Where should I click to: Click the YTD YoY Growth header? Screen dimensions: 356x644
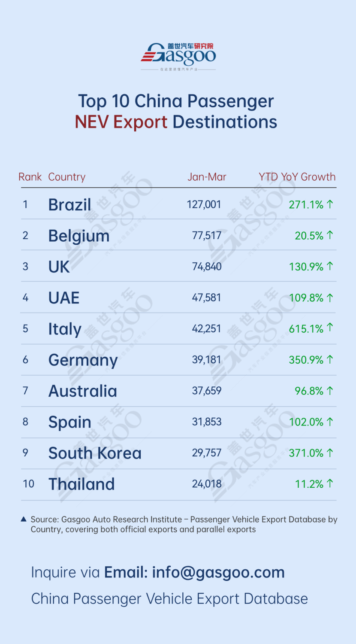tap(297, 177)
